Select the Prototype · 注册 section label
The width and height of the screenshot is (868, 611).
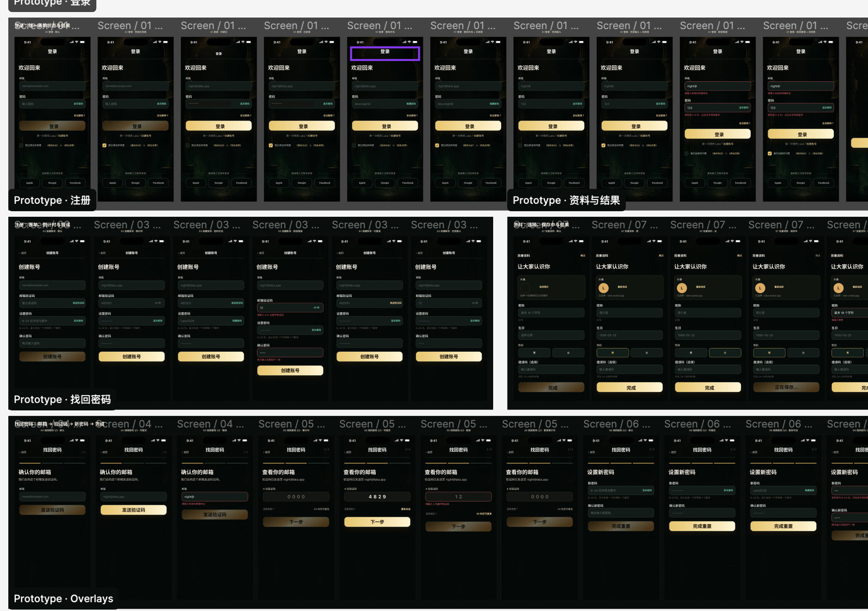(52, 200)
